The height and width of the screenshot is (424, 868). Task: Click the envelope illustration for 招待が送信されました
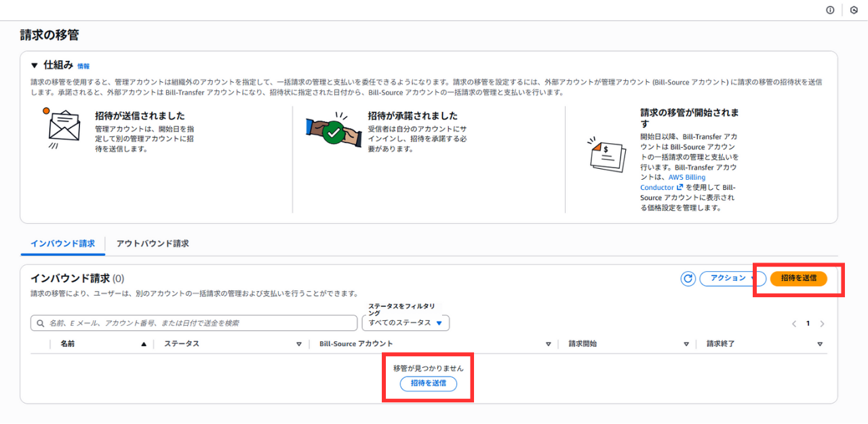[64, 129]
